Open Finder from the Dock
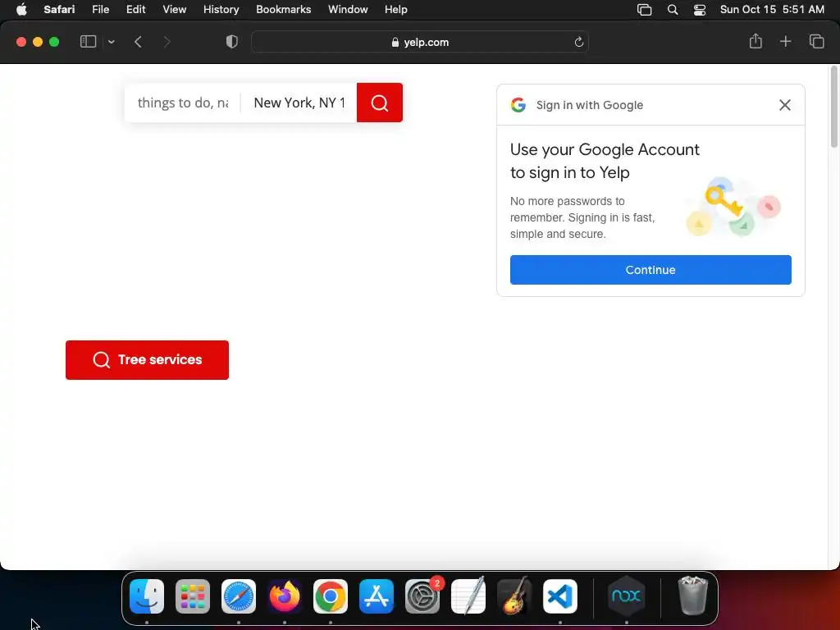840x630 pixels. [x=147, y=596]
